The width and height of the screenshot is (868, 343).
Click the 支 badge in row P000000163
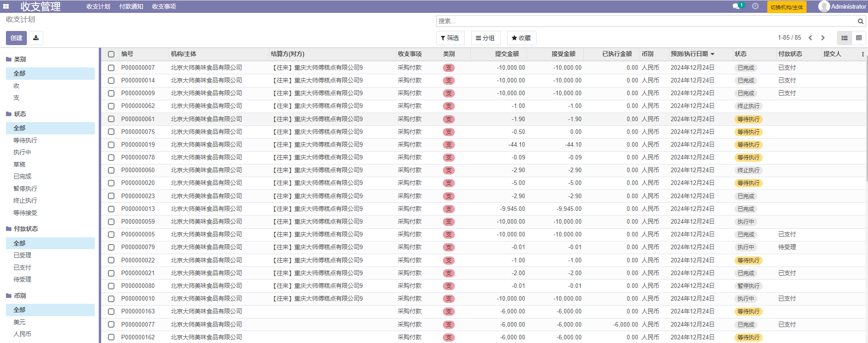449,312
